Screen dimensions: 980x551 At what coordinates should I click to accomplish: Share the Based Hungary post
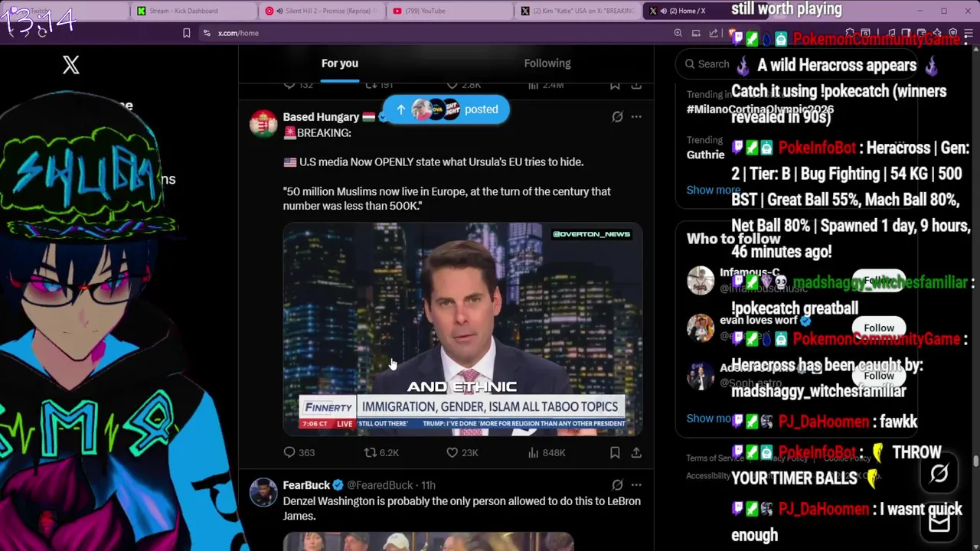(636, 452)
